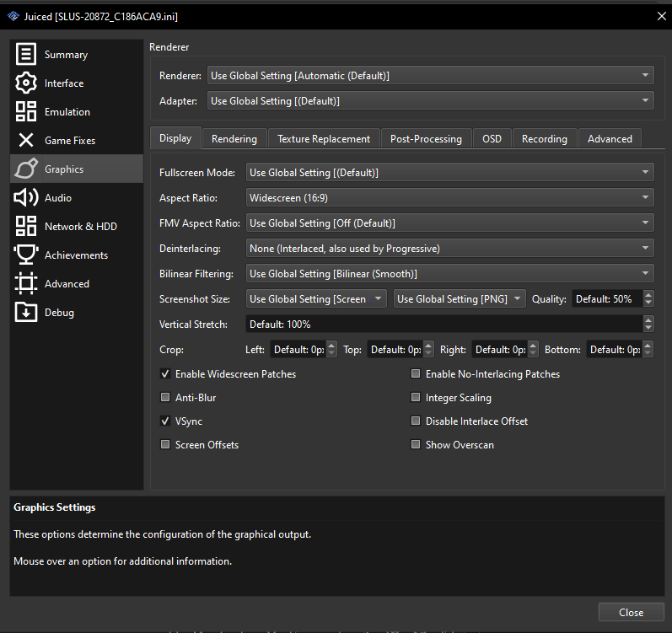
Task: Go to Summary settings page
Action: 77,55
